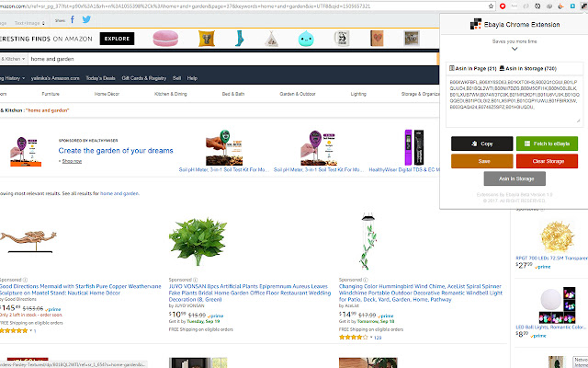
Task: Click the red Clear Storage button
Action: pyautogui.click(x=547, y=161)
